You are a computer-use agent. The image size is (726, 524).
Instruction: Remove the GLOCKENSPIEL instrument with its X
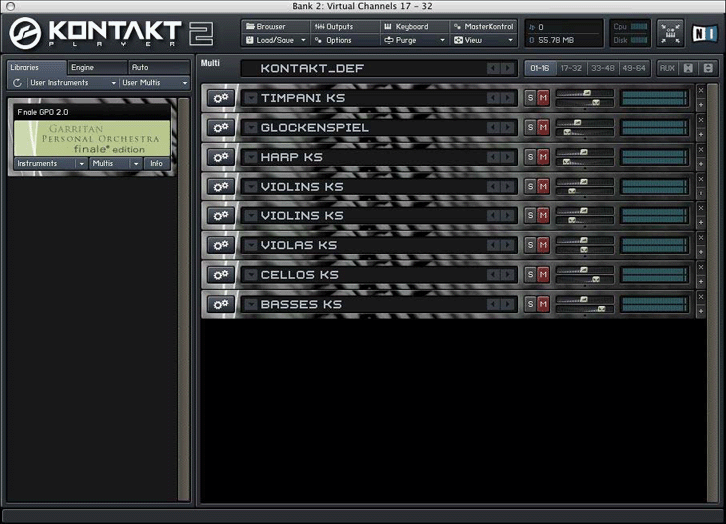pyautogui.click(x=701, y=120)
